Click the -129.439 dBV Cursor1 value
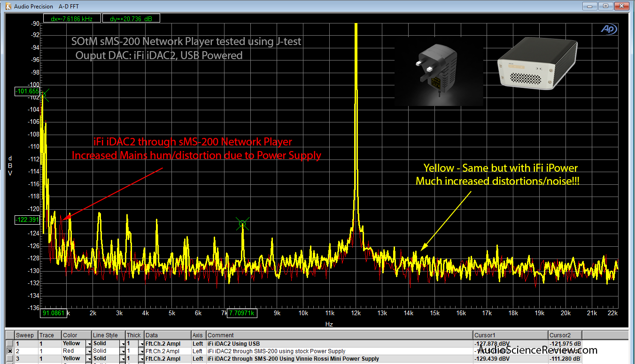635x364 pixels. pos(491,358)
